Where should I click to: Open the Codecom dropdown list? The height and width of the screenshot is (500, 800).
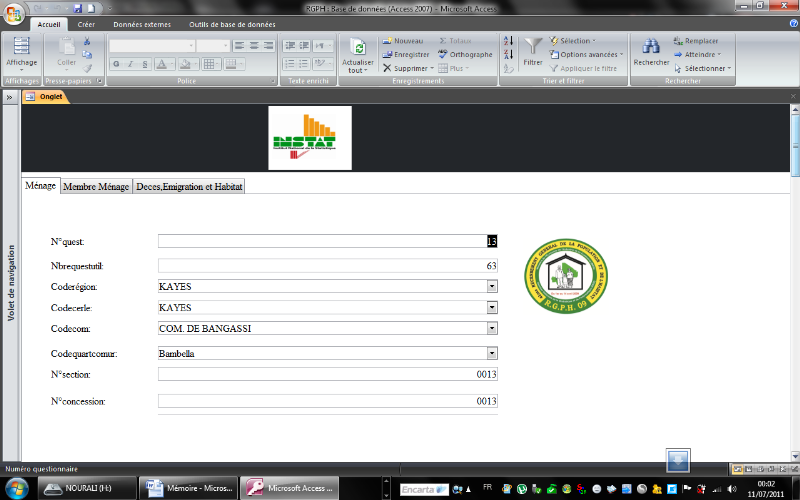point(491,327)
